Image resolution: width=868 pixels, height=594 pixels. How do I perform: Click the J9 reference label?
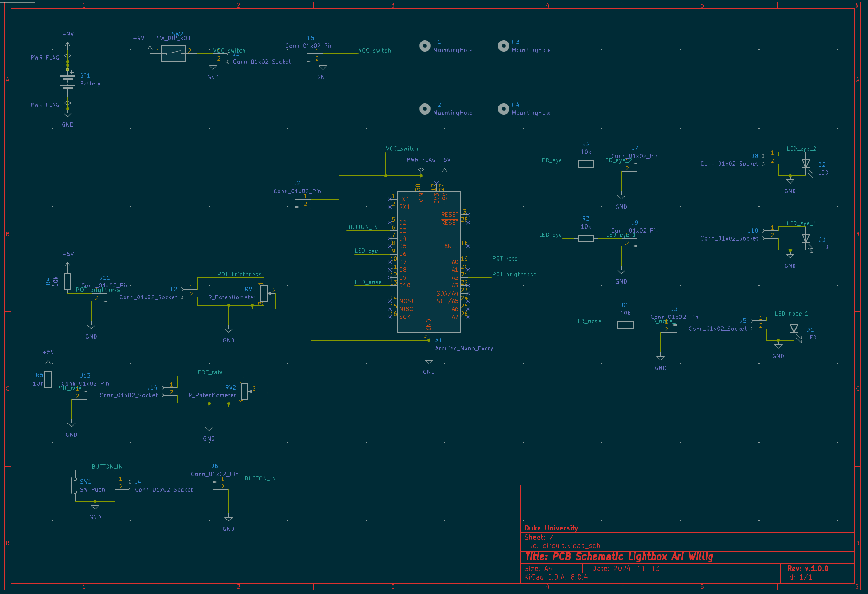(635, 223)
